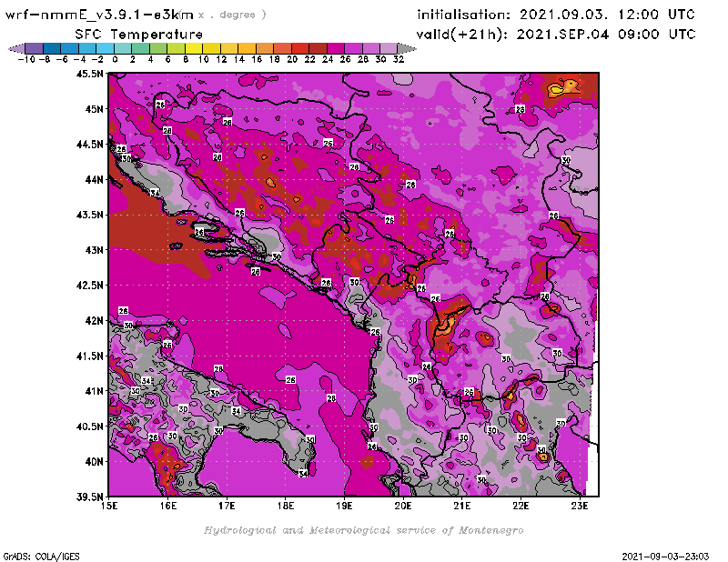Click the '40N' latitude axis label
Image resolution: width=728 pixels, height=562 pixels.
click(x=94, y=462)
